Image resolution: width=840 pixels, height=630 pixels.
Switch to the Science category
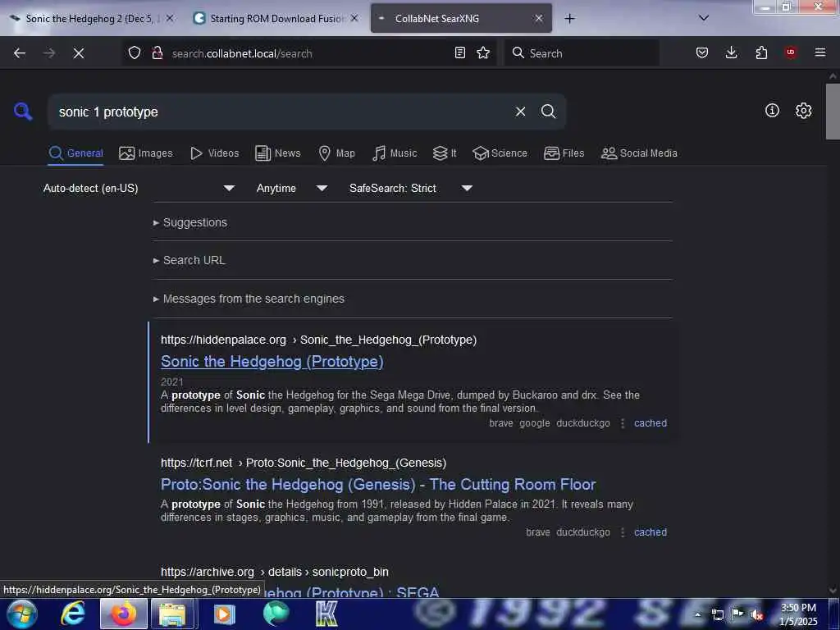(500, 153)
